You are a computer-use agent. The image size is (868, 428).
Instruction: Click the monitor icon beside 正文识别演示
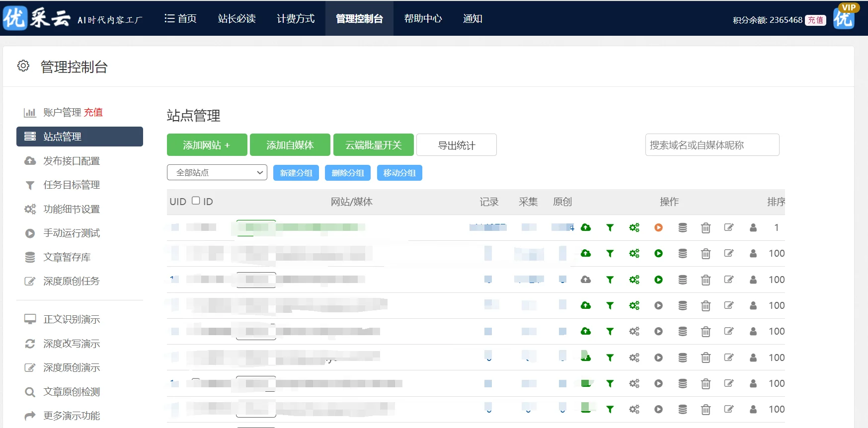pyautogui.click(x=30, y=319)
